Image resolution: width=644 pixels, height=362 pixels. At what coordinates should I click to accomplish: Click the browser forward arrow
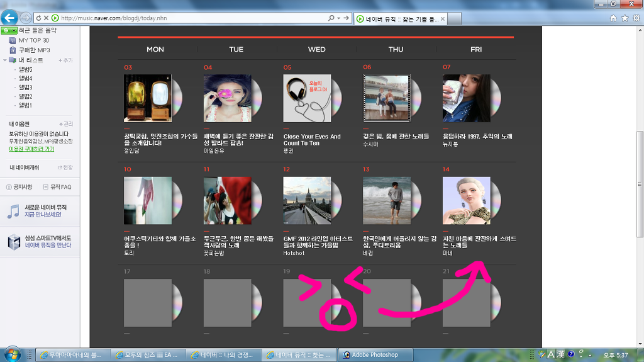click(x=25, y=18)
